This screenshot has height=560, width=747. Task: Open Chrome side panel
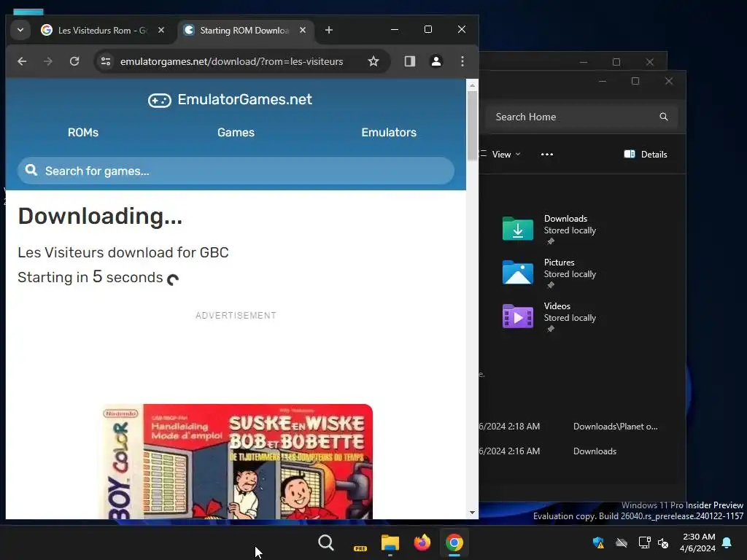[x=410, y=61]
